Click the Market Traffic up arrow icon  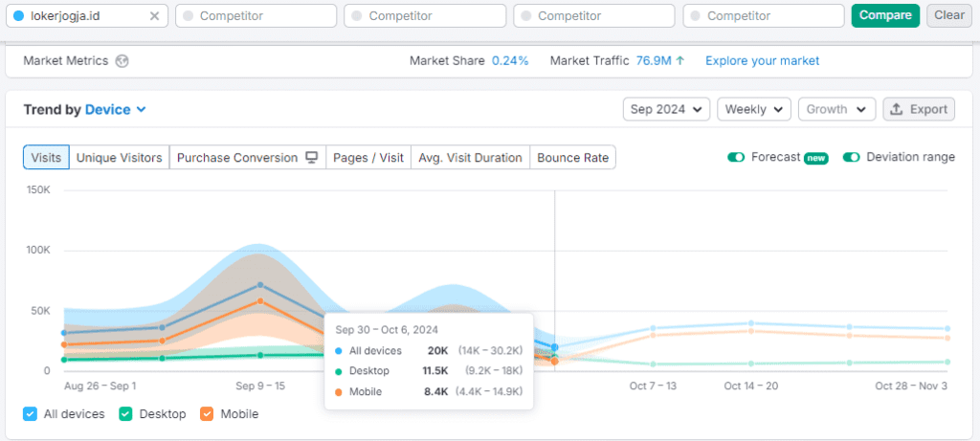tap(680, 61)
